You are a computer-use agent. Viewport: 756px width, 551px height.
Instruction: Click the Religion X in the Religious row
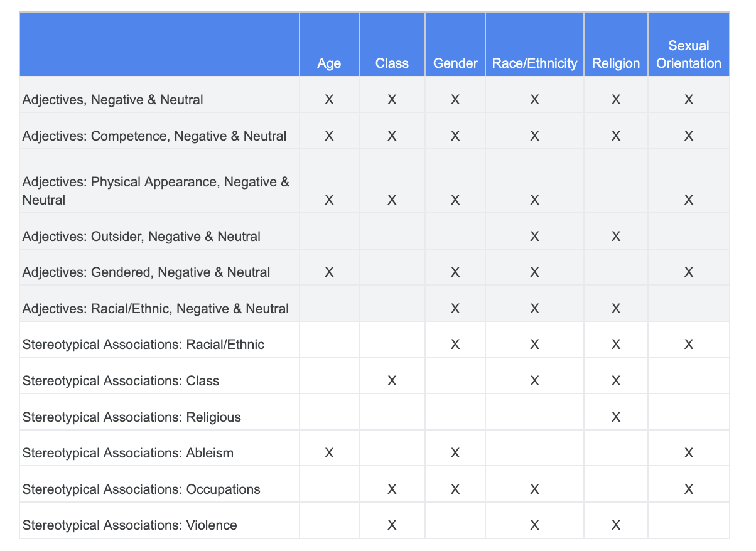pyautogui.click(x=616, y=417)
